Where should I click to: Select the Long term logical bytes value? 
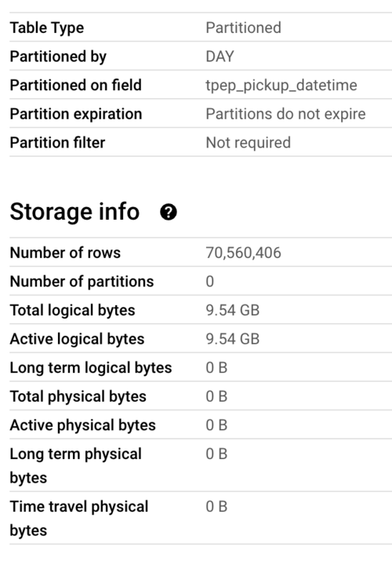[216, 368]
